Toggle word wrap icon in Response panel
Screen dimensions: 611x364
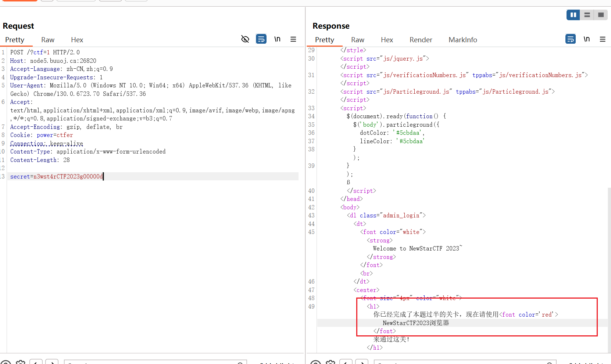[571, 39]
